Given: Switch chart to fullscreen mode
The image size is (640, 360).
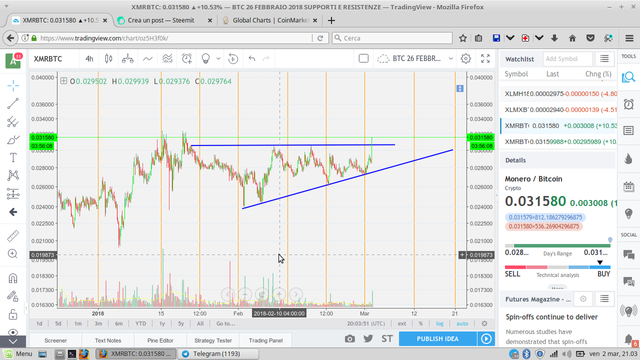Looking at the screenshot, I should tap(485, 59).
